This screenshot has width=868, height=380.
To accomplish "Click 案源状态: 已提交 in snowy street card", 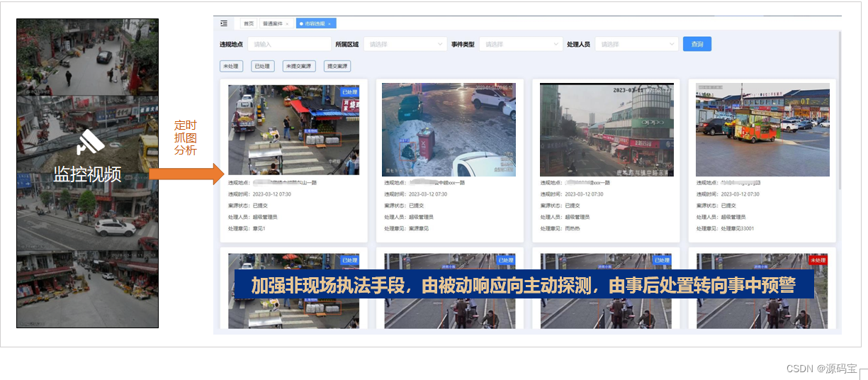I will coord(404,206).
